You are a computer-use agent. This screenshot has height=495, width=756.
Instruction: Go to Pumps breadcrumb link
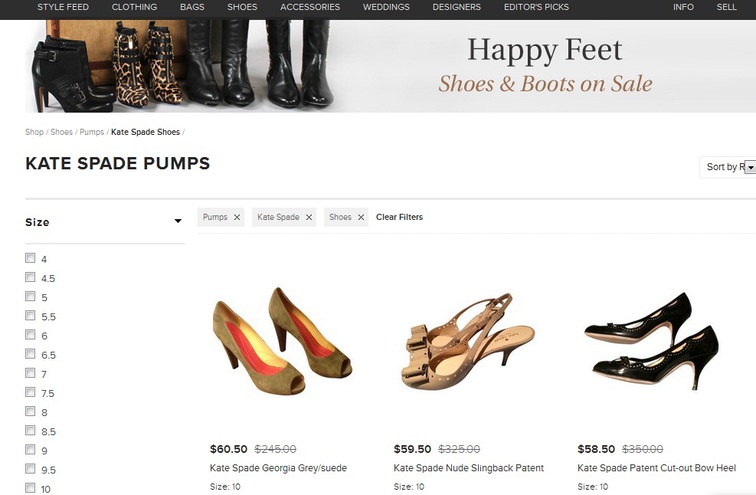92,132
